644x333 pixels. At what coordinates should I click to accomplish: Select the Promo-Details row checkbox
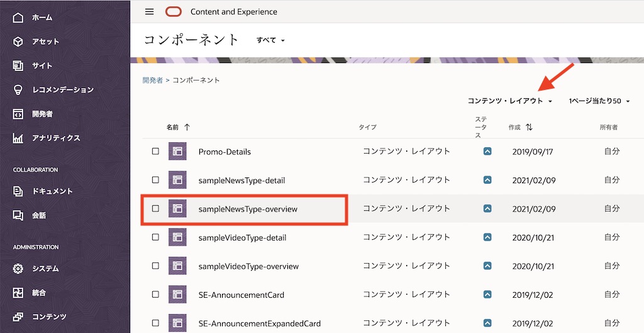tap(155, 151)
